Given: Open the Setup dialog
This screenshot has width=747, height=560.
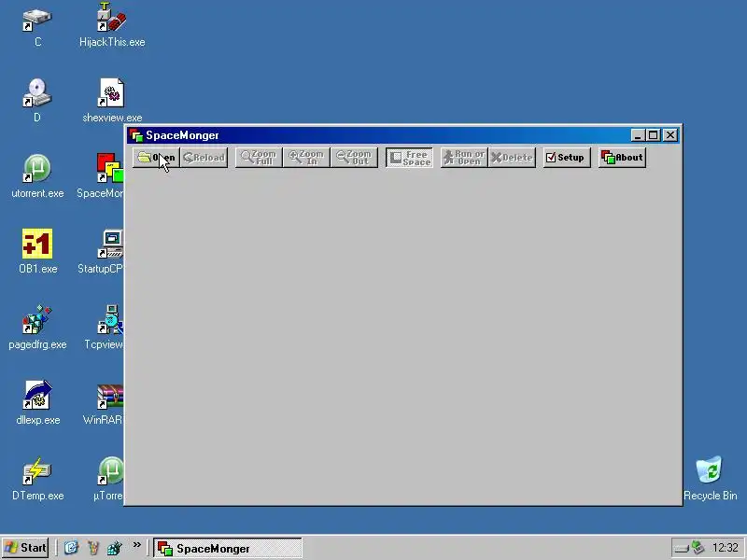Looking at the screenshot, I should [567, 158].
